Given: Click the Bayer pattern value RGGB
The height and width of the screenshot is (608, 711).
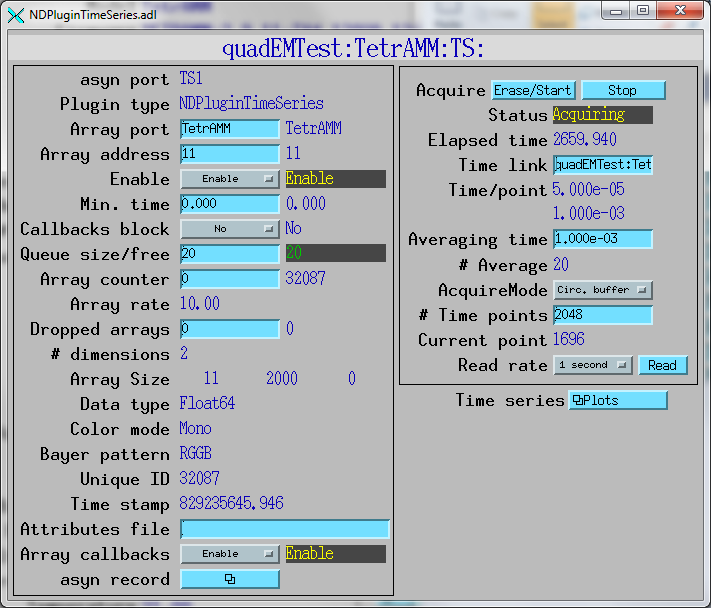Looking at the screenshot, I should click(195, 453).
